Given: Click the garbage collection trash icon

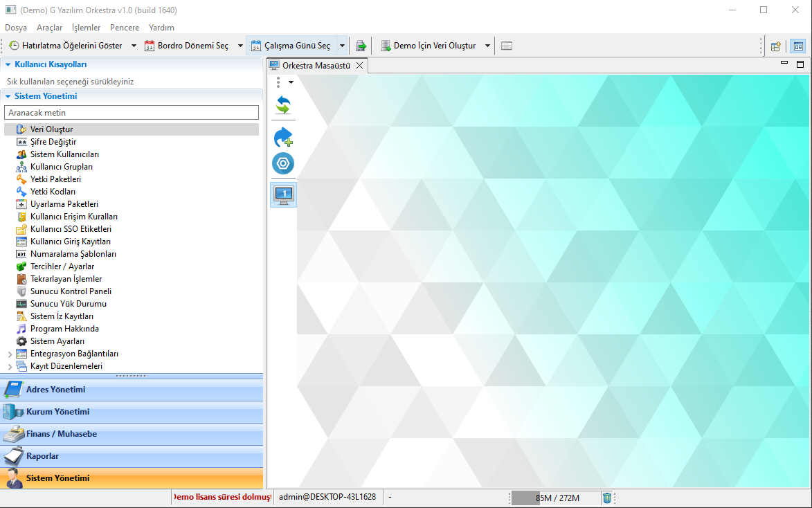Looking at the screenshot, I should coord(606,498).
